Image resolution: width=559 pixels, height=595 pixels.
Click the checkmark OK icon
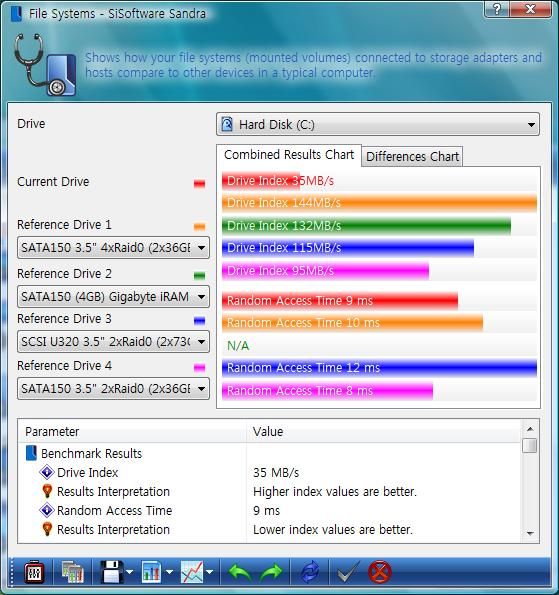coord(348,572)
